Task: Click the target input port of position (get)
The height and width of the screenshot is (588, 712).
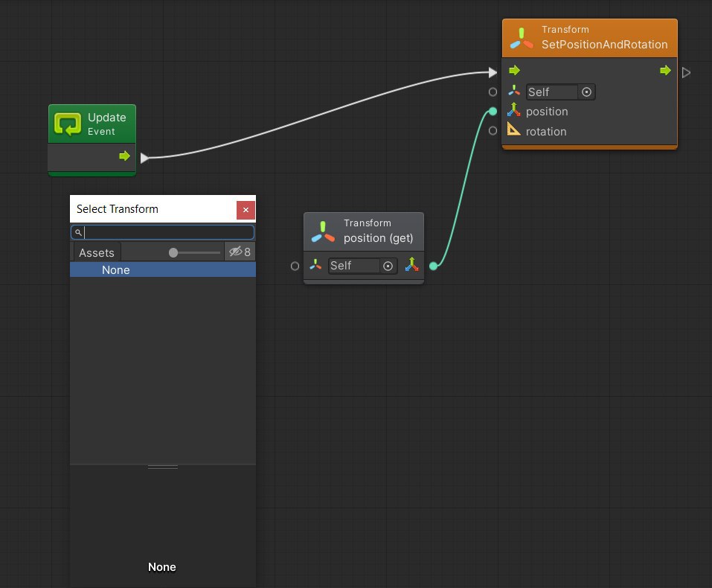Action: coord(295,266)
